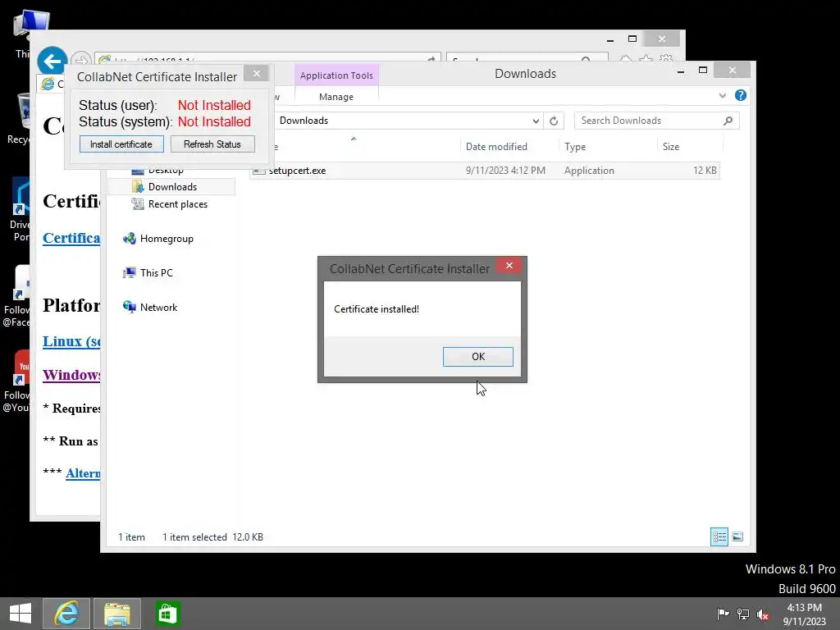Switch to large icons view layout

click(x=737, y=536)
